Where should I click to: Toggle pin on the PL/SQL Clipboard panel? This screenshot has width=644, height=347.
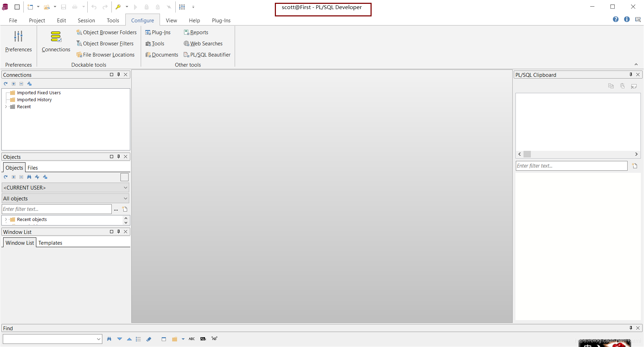(x=631, y=74)
